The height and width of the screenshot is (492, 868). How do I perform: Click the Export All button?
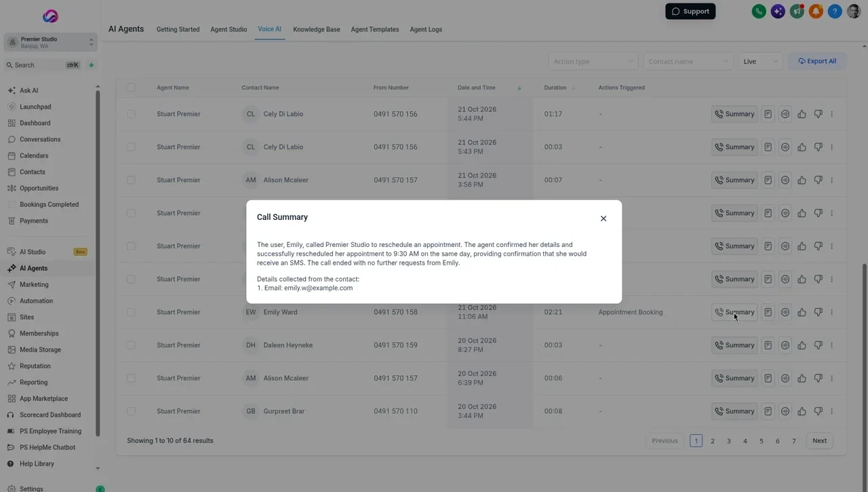817,61
